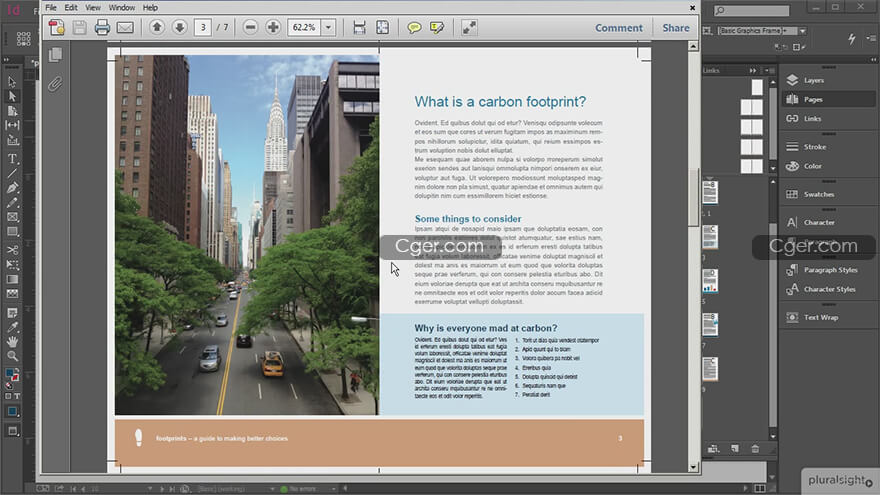
Task: Open the Share pane
Action: (x=675, y=28)
